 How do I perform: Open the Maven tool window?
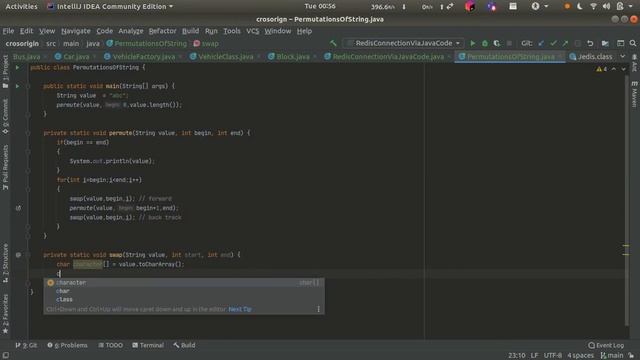coord(634,94)
